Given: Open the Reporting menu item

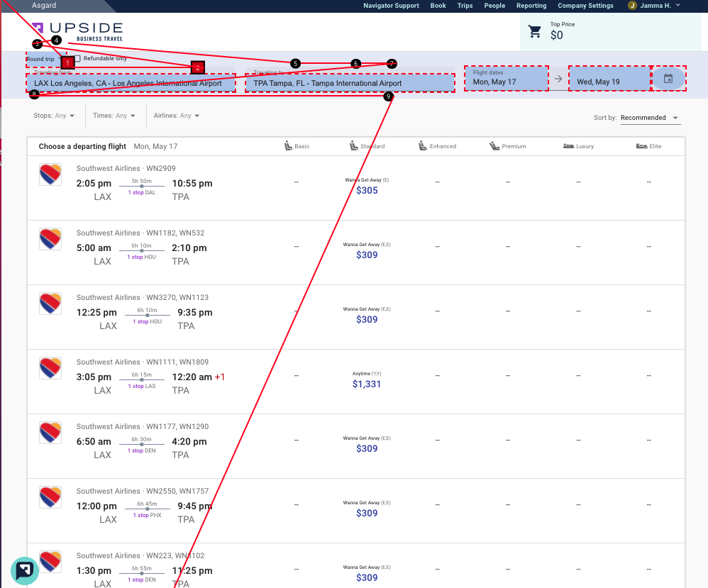Looking at the screenshot, I should [531, 6].
